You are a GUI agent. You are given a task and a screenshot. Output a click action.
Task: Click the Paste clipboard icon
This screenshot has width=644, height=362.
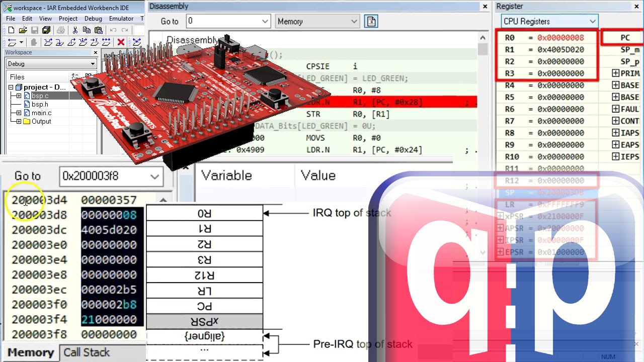[99, 30]
